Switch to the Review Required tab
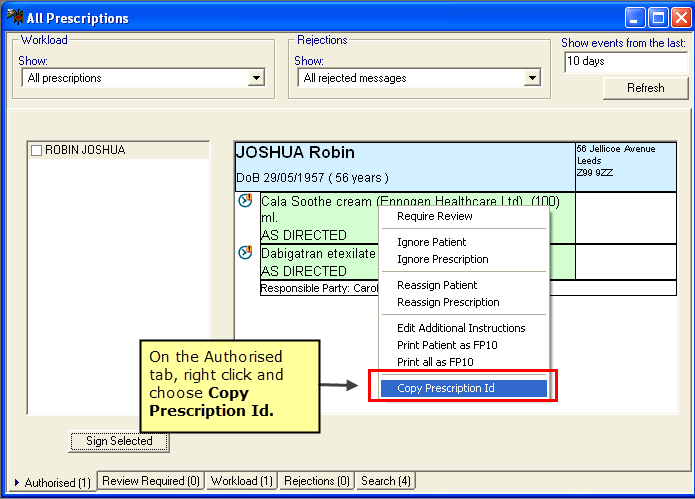The height and width of the screenshot is (499, 695). click(151, 481)
